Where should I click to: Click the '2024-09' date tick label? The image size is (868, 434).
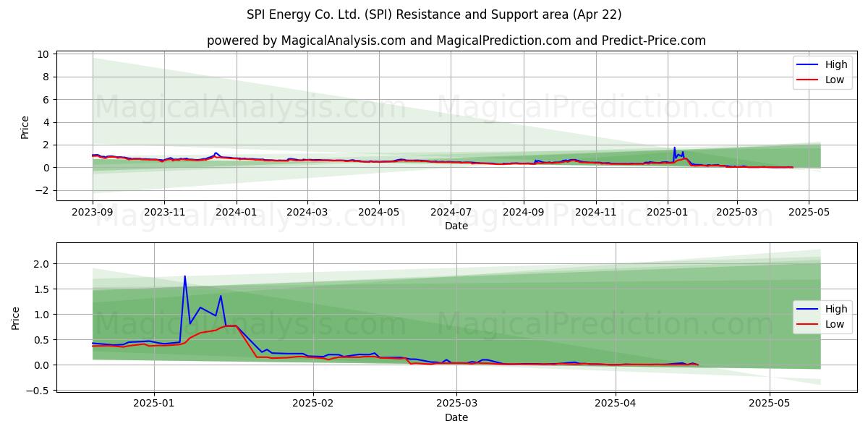click(x=524, y=213)
